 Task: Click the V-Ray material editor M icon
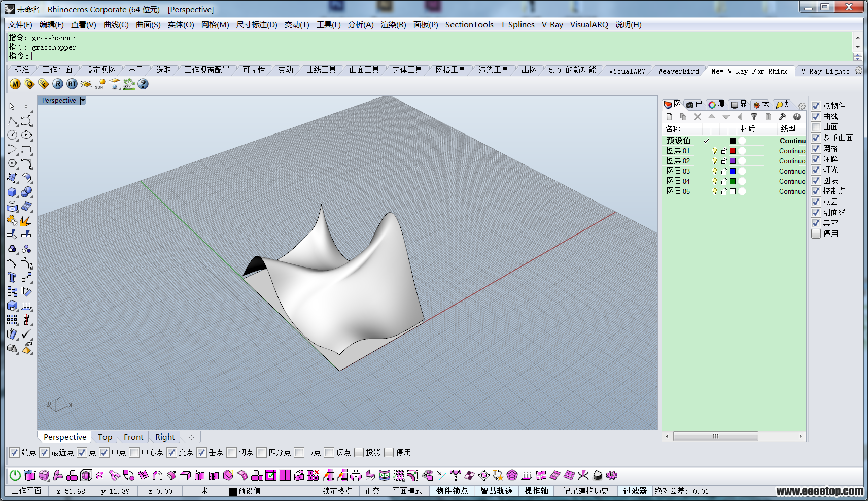click(x=15, y=84)
